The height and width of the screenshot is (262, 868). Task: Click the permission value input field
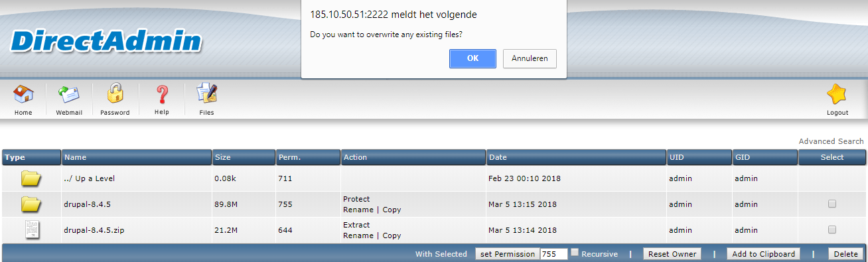tap(553, 254)
